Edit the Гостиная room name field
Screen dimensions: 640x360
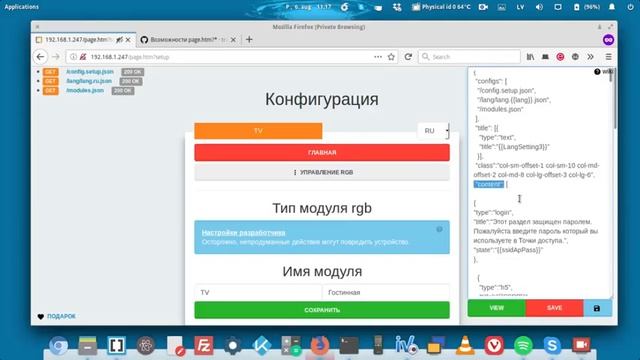click(386, 292)
